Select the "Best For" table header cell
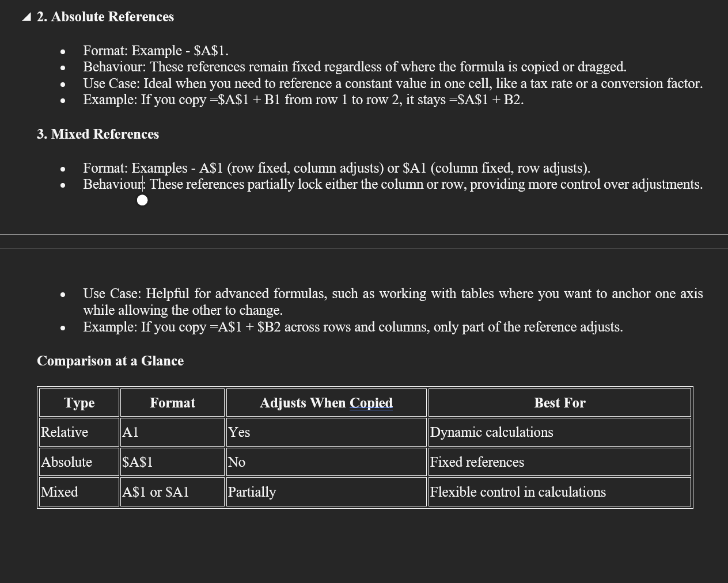The height and width of the screenshot is (583, 728). coord(559,403)
